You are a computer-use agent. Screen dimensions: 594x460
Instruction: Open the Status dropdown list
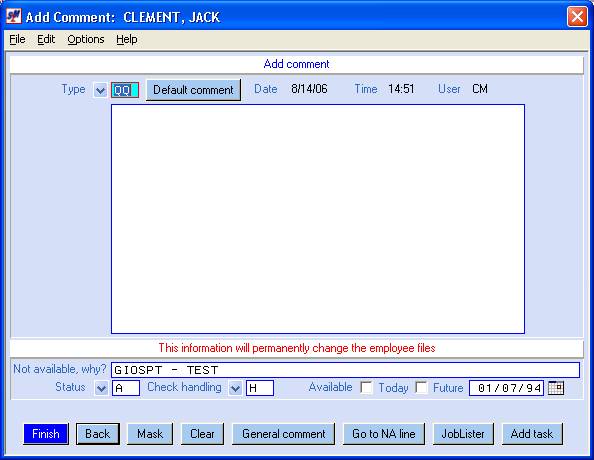(x=101, y=388)
